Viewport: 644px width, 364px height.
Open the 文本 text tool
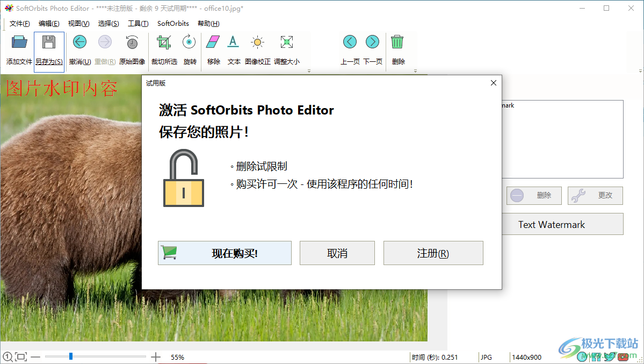234,48
